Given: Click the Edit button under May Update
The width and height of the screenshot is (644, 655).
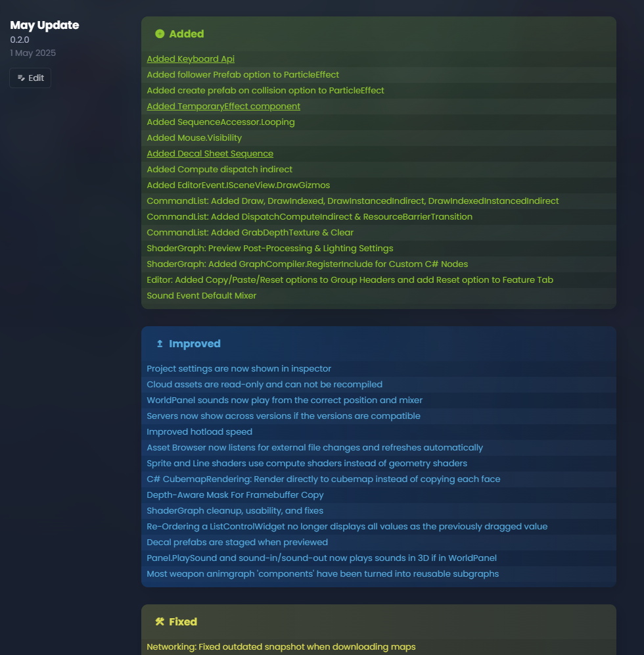Looking at the screenshot, I should point(30,78).
